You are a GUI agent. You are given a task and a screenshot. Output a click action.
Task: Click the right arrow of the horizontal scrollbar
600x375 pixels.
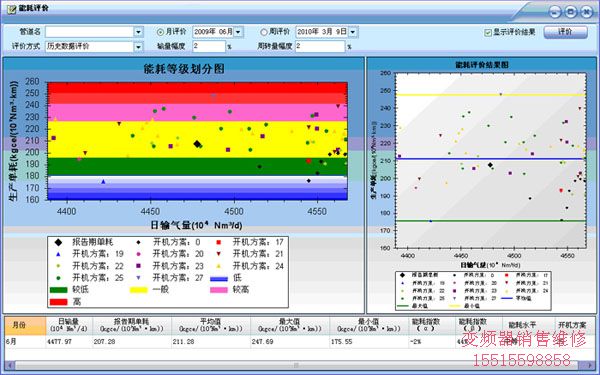click(589, 365)
